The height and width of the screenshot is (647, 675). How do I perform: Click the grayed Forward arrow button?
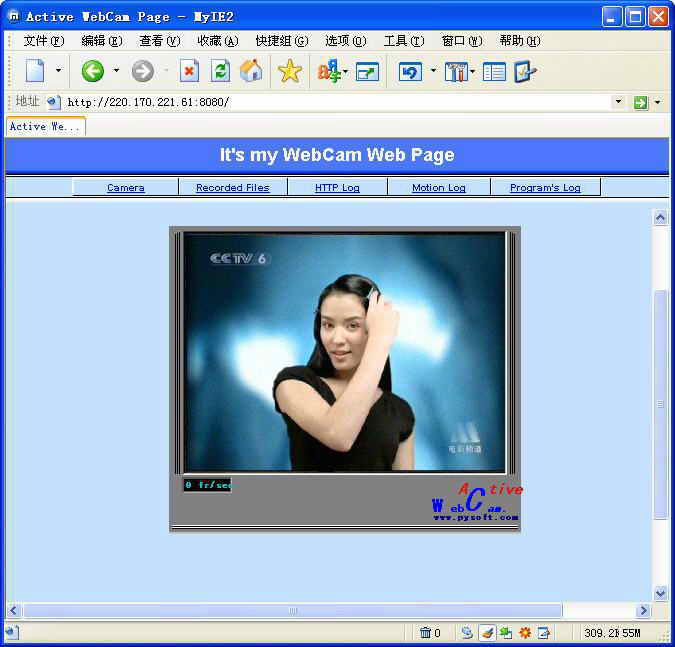(143, 71)
